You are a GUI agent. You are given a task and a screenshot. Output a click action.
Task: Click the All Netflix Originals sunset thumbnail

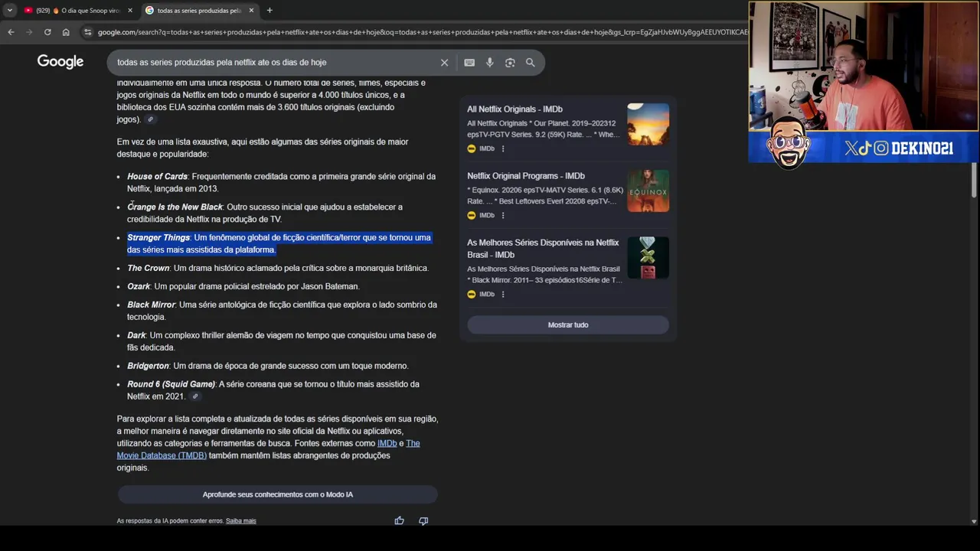point(648,125)
